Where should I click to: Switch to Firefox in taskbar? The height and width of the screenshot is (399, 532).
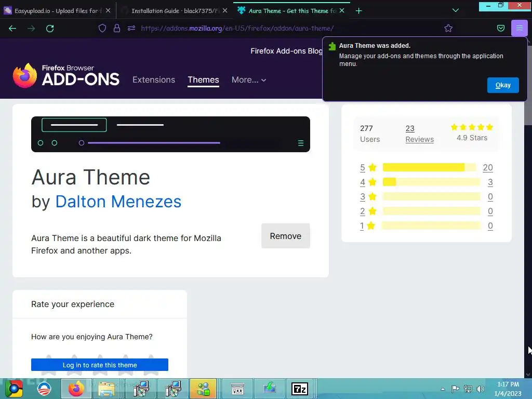[76, 389]
